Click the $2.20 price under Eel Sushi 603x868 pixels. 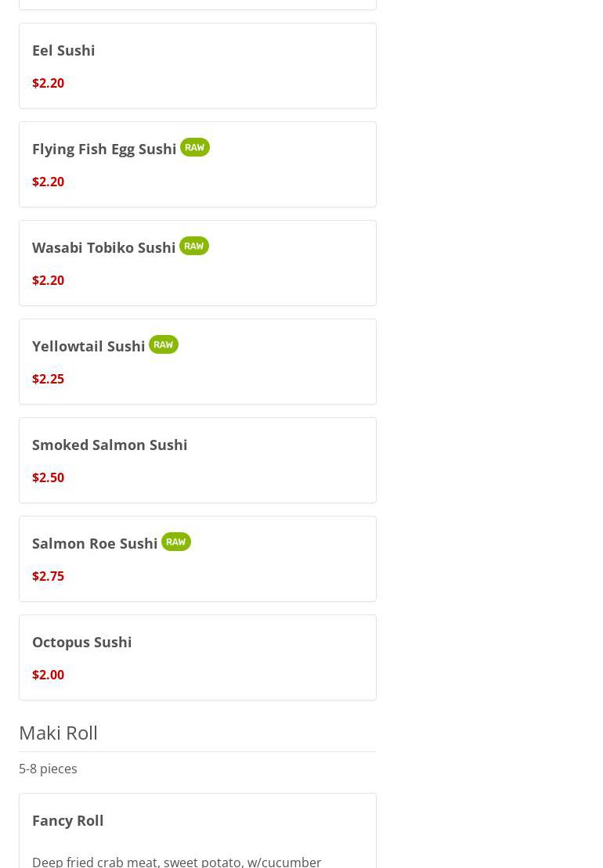coord(48,83)
